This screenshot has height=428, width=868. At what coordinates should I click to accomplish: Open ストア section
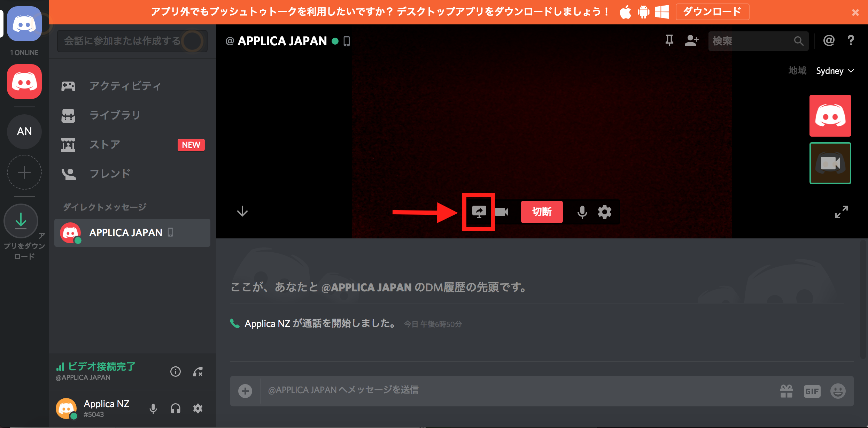(132, 144)
